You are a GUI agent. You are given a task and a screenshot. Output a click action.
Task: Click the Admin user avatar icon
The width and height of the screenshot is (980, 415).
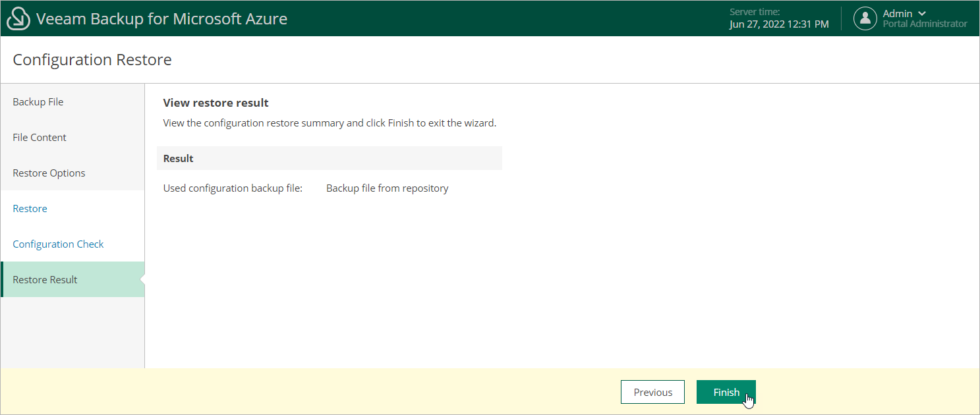point(865,18)
